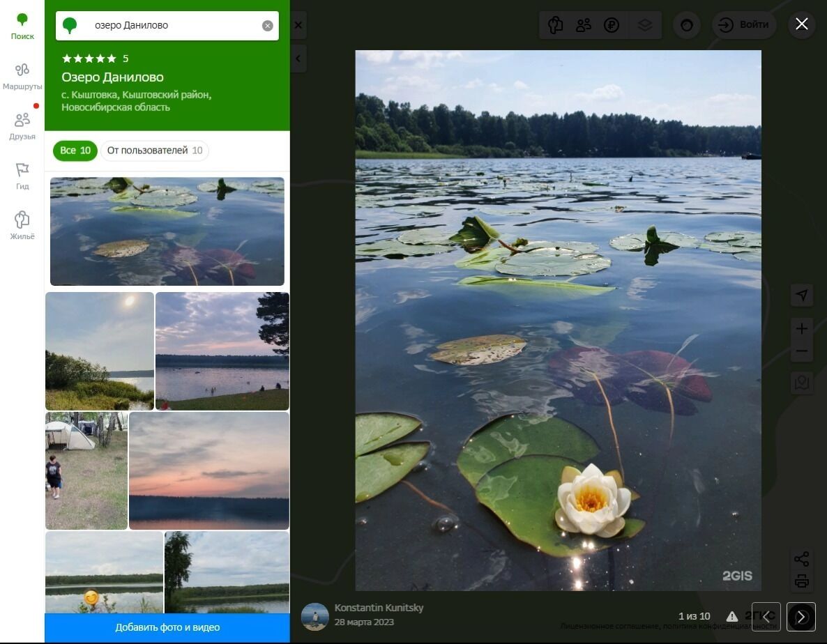Open the Маршруты (Routes) section
Viewport: 827px width, 644px height.
[22, 77]
